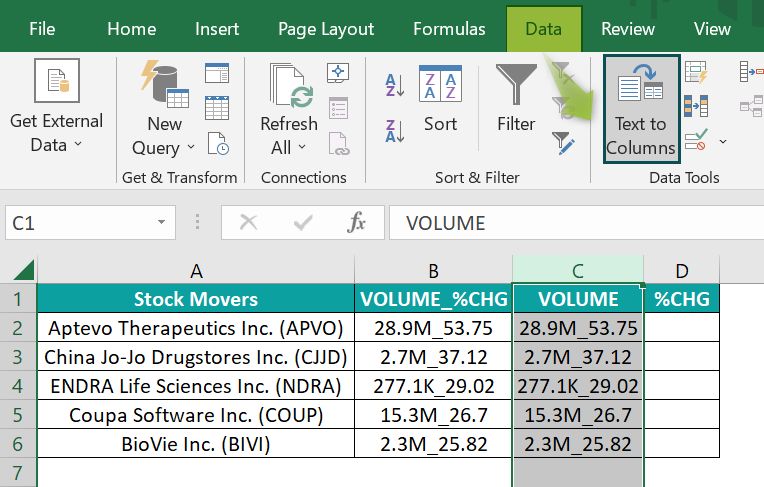Open the Data Validation icon
764x487 pixels.
(x=696, y=140)
